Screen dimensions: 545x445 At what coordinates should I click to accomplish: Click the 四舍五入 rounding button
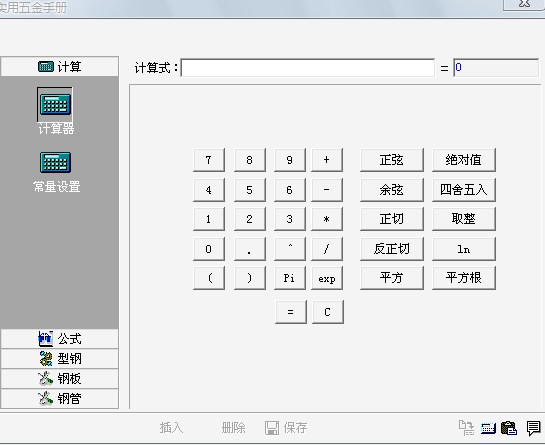tap(464, 190)
